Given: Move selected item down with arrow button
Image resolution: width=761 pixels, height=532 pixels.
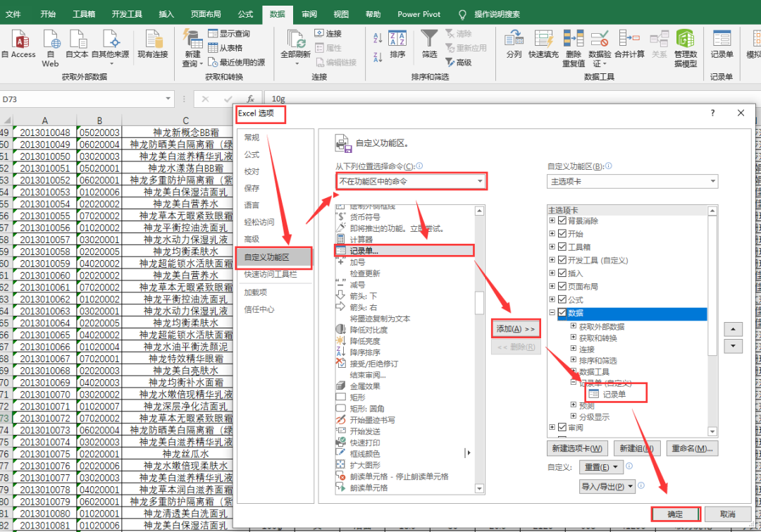Looking at the screenshot, I should (x=733, y=346).
